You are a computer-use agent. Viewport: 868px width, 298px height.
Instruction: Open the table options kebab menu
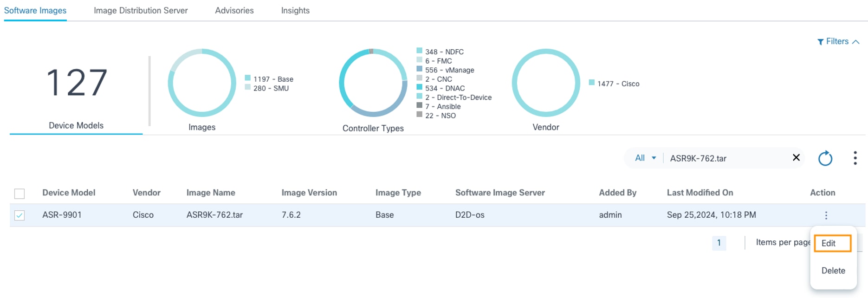click(x=855, y=158)
